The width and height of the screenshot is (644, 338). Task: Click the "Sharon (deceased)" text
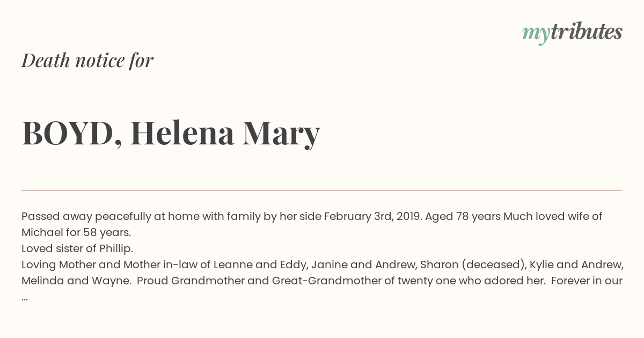[473, 265]
